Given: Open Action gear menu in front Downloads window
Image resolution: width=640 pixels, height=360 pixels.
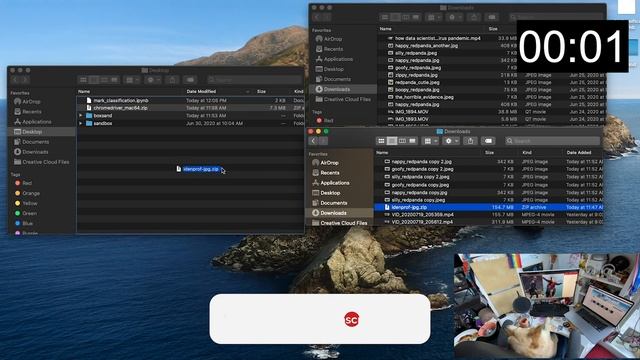Looking at the screenshot, I should pyautogui.click(x=451, y=141).
